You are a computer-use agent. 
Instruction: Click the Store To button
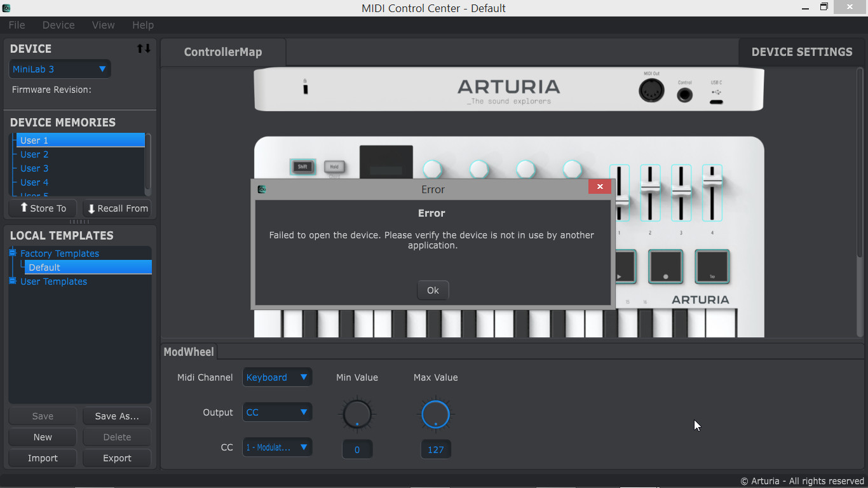(x=43, y=208)
